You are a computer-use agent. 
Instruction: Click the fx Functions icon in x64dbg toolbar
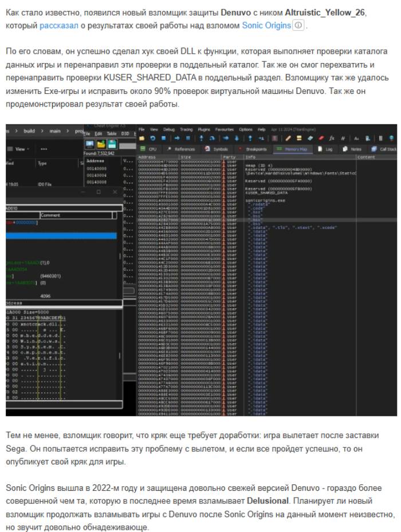[x=332, y=139]
